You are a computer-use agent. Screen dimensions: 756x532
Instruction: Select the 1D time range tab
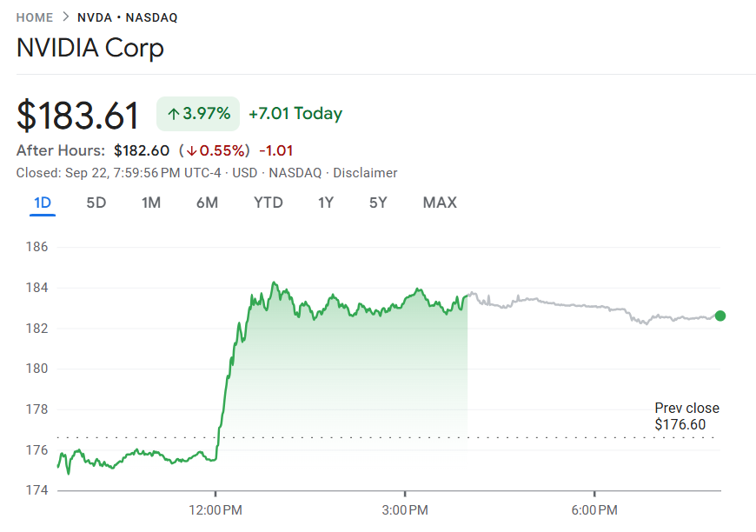point(43,203)
